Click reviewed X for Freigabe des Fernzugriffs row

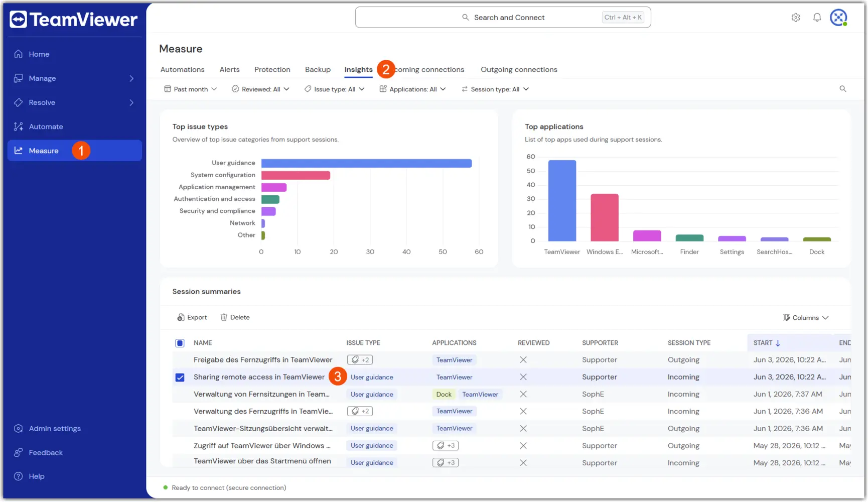click(523, 360)
